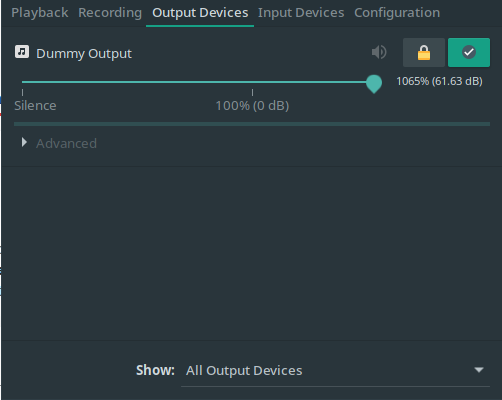
Task: Go to the Input Devices tab
Action: (301, 13)
